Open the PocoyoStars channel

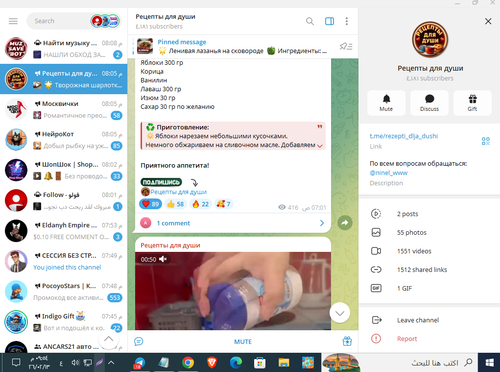tap(64, 291)
